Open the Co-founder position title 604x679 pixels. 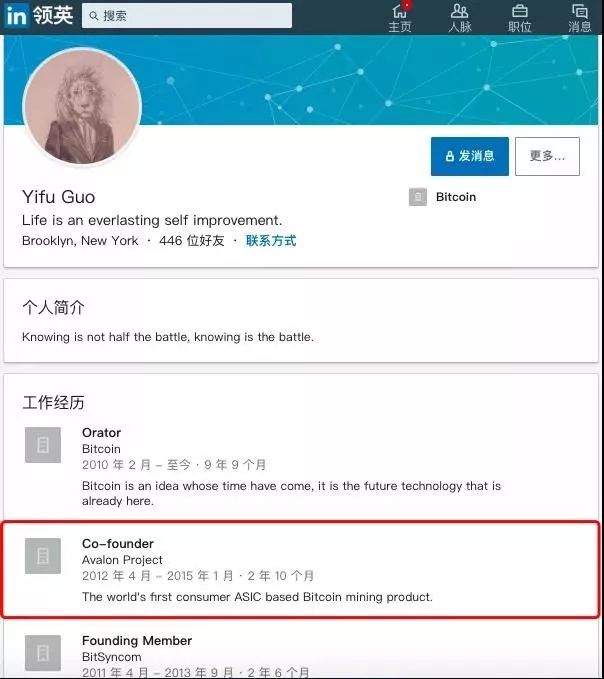[118, 543]
